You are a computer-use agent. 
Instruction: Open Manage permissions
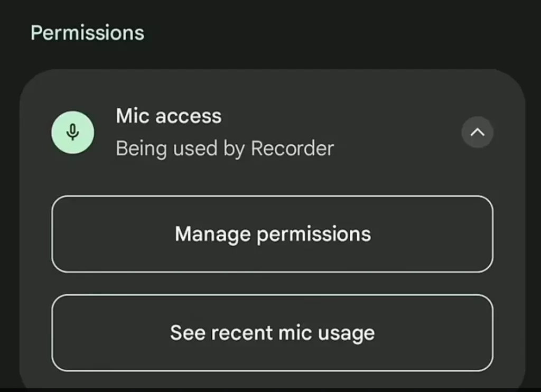point(273,235)
